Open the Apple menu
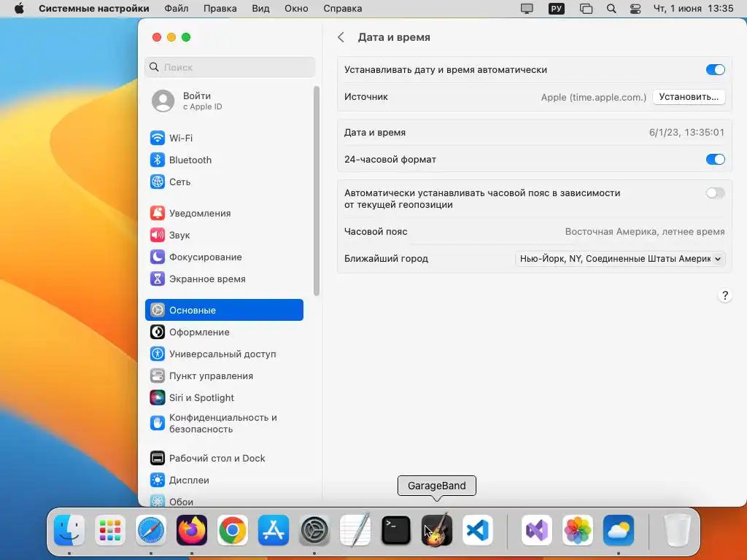Image resolution: width=747 pixels, height=560 pixels. coord(19,9)
